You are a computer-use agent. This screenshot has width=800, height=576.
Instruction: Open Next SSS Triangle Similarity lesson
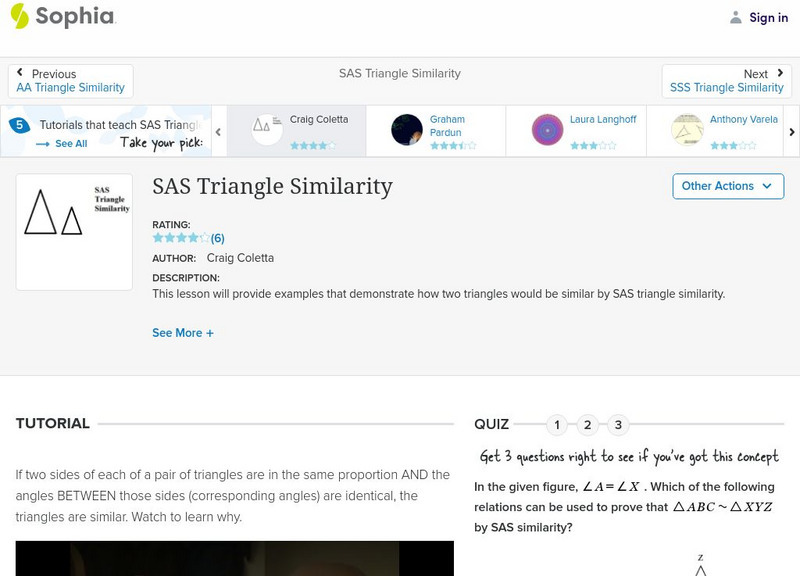(726, 81)
